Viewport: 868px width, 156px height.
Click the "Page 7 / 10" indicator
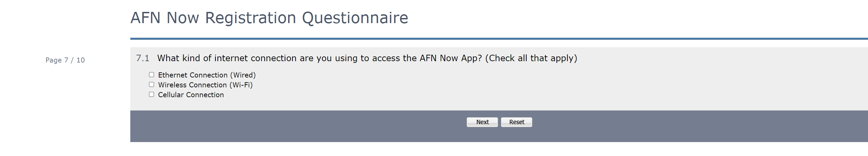(x=65, y=60)
